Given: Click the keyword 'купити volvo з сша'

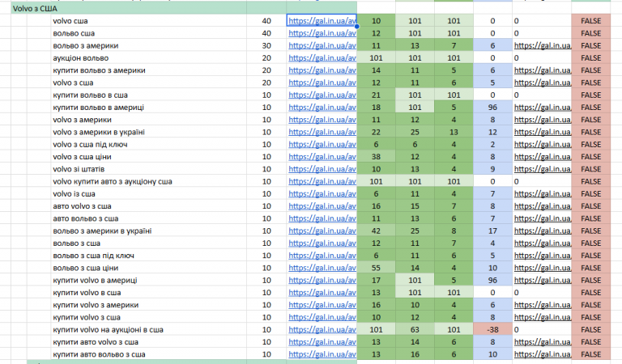Looking at the screenshot, I should (x=87, y=317).
